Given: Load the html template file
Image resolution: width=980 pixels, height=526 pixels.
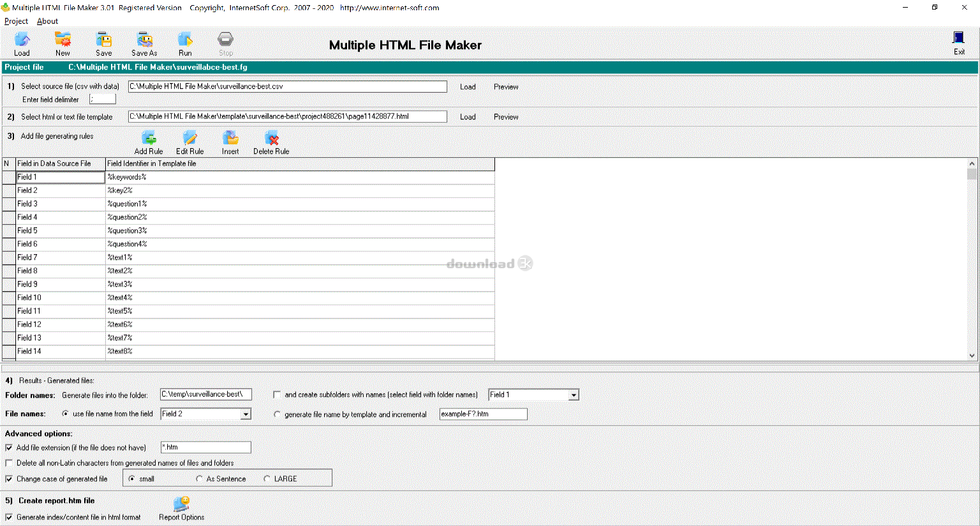Looking at the screenshot, I should coord(468,117).
